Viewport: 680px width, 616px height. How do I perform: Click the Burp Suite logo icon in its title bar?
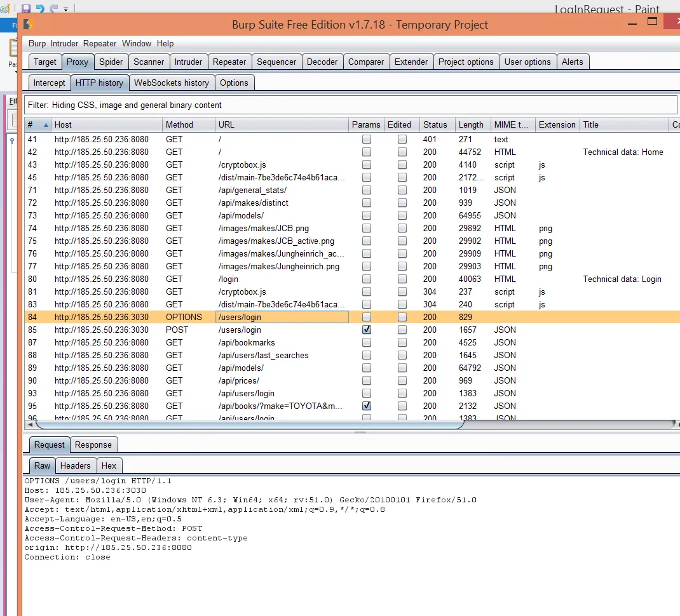[x=28, y=25]
